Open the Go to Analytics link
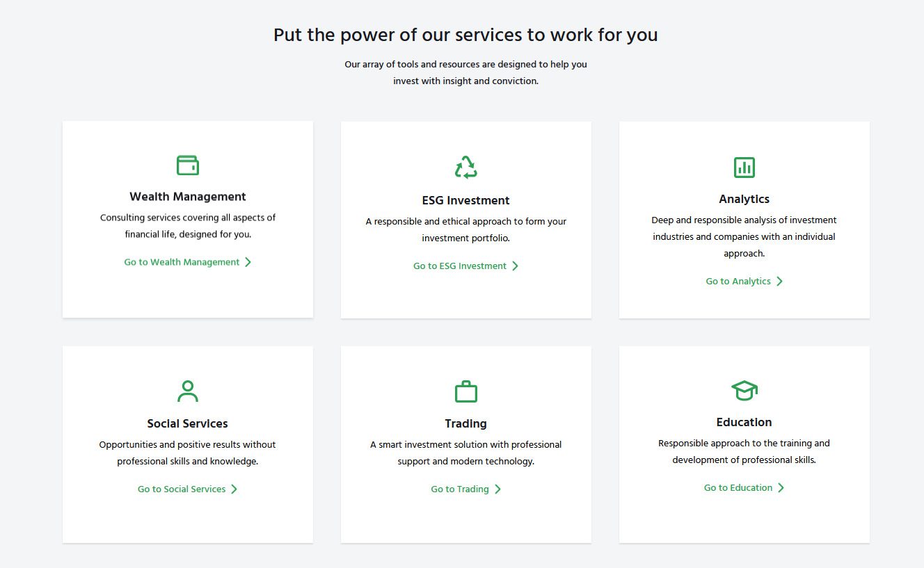This screenshot has width=924, height=568. (x=744, y=281)
